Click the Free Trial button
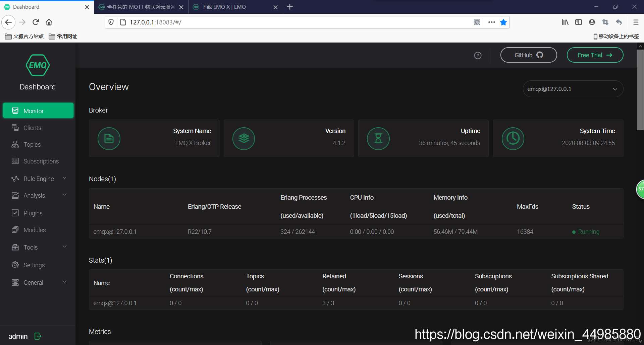644x345 pixels. pos(595,55)
